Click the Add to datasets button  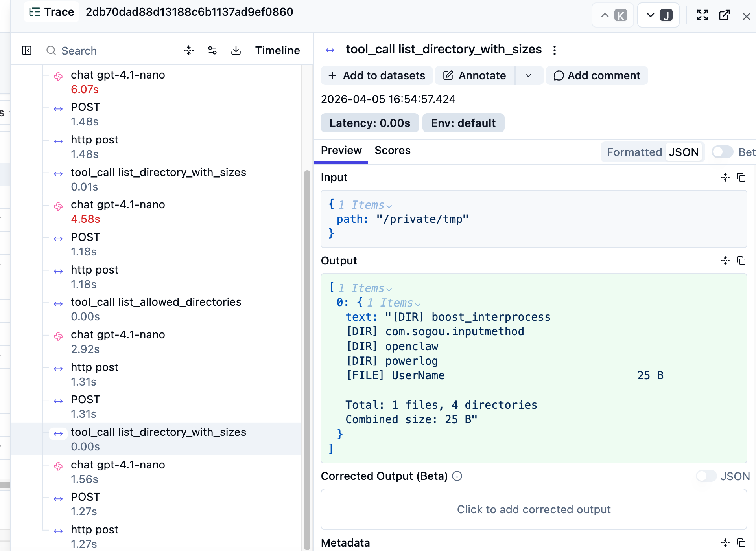(x=376, y=75)
